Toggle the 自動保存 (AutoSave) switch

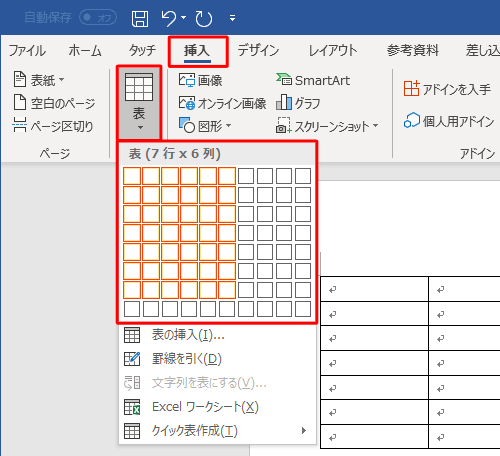[x=98, y=17]
